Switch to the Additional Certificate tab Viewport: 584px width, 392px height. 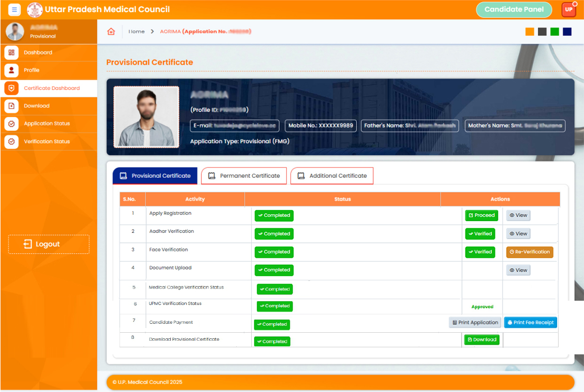(332, 176)
